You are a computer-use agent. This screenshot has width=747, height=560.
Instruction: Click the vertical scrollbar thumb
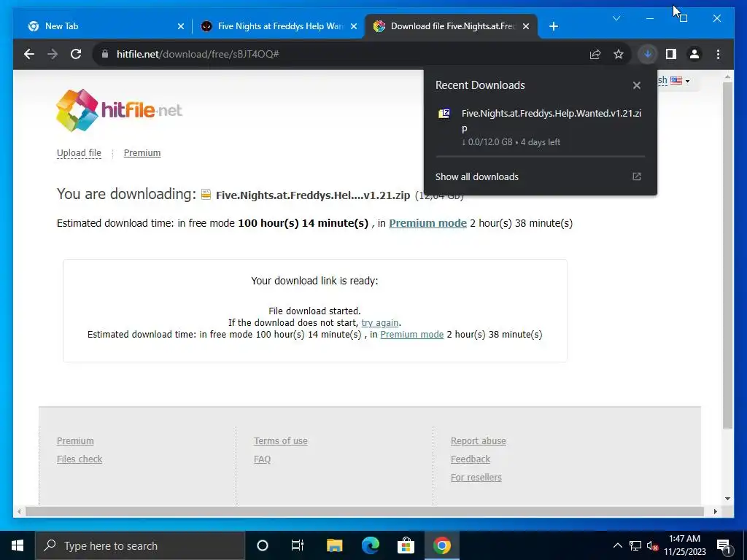[x=727, y=255]
